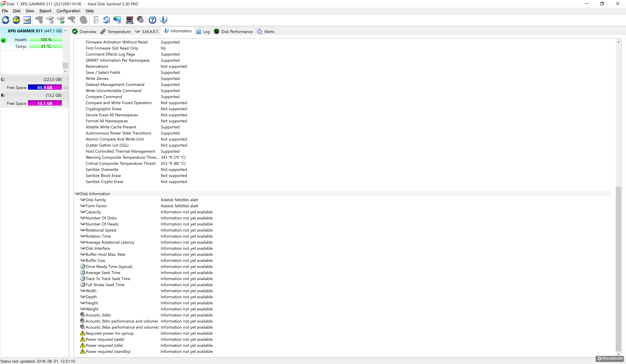Switch to the Log tab

click(x=203, y=32)
